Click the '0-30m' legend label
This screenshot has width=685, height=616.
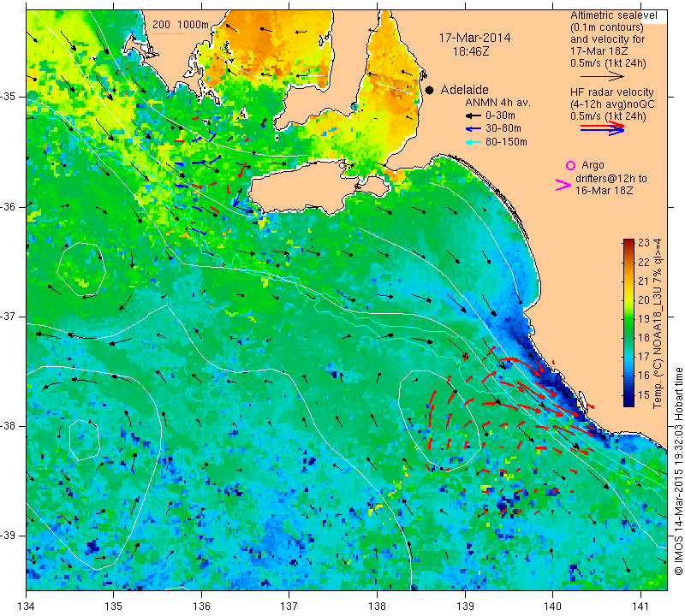coord(500,116)
